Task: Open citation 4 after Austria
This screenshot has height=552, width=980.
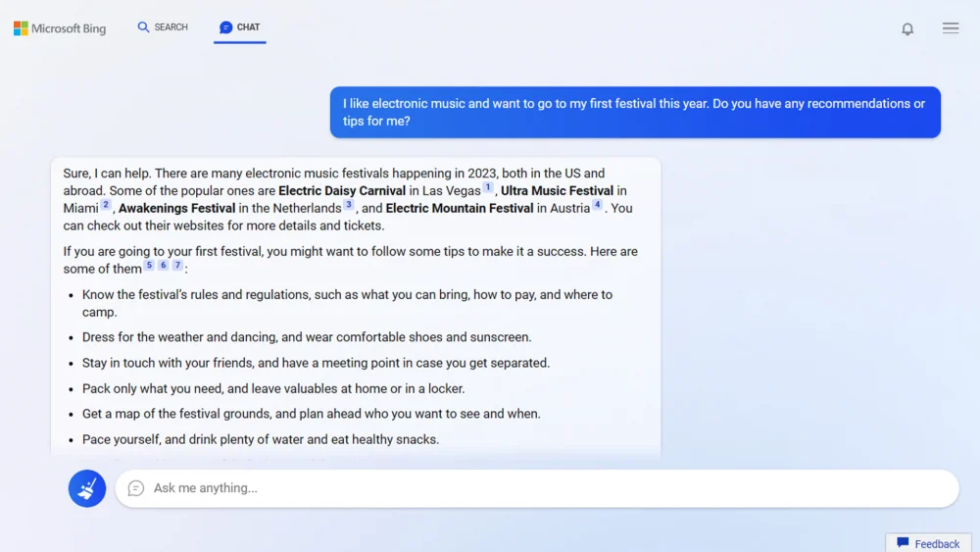Action: [598, 205]
